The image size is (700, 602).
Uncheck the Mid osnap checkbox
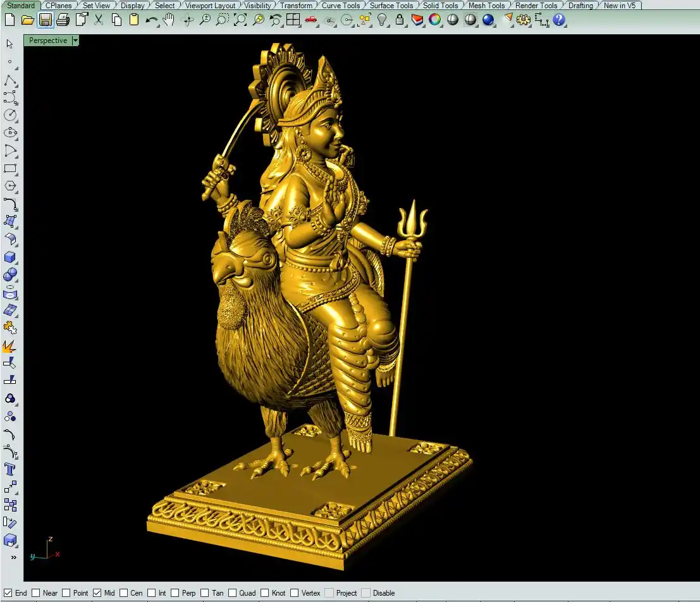pos(97,593)
